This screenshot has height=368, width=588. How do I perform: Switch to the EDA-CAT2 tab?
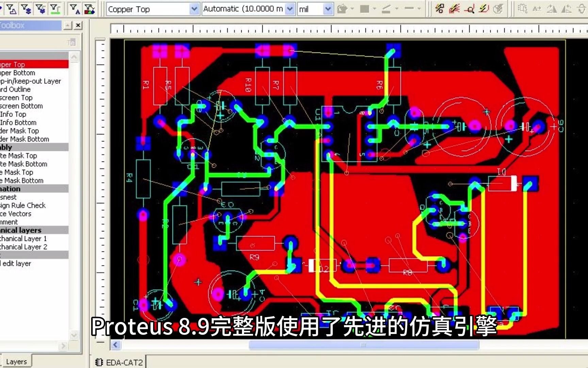pyautogui.click(x=119, y=362)
